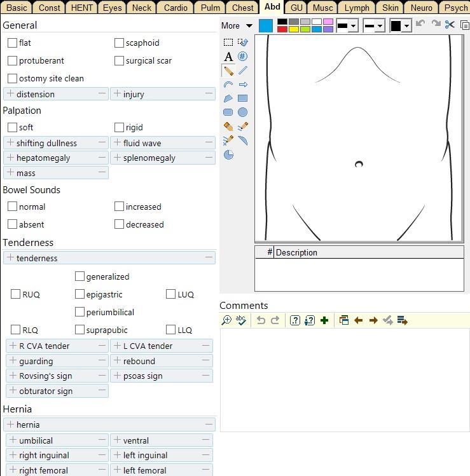
Task: Click the green plus icon in Comments toolbar
Action: [x=324, y=320]
